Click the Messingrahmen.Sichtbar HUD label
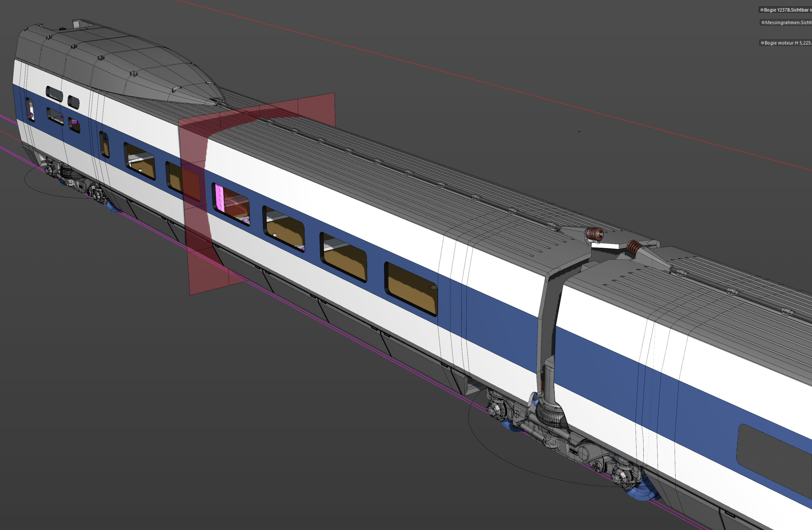Screen dimensions: 812x530 coord(789,23)
